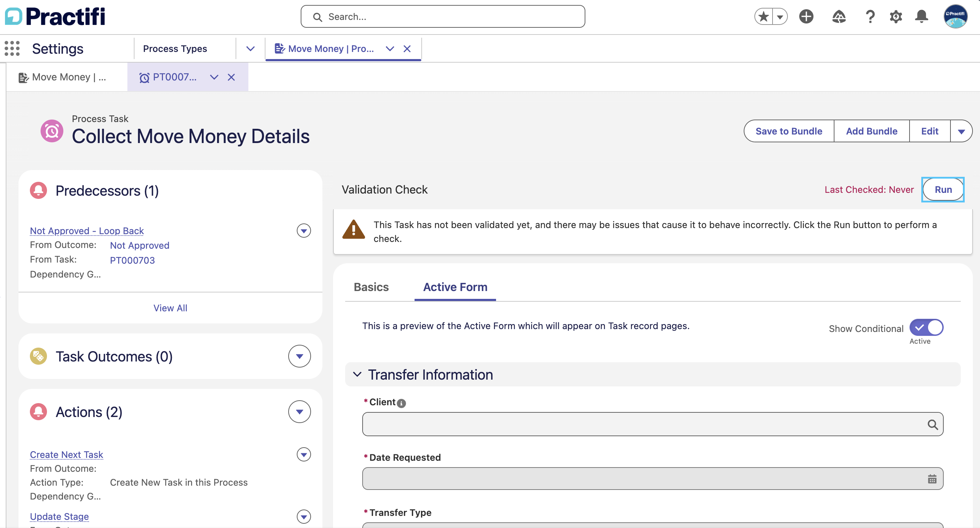Viewport: 980px width, 528px height.
Task: Click the Date Requested calendar icon
Action: (932, 479)
